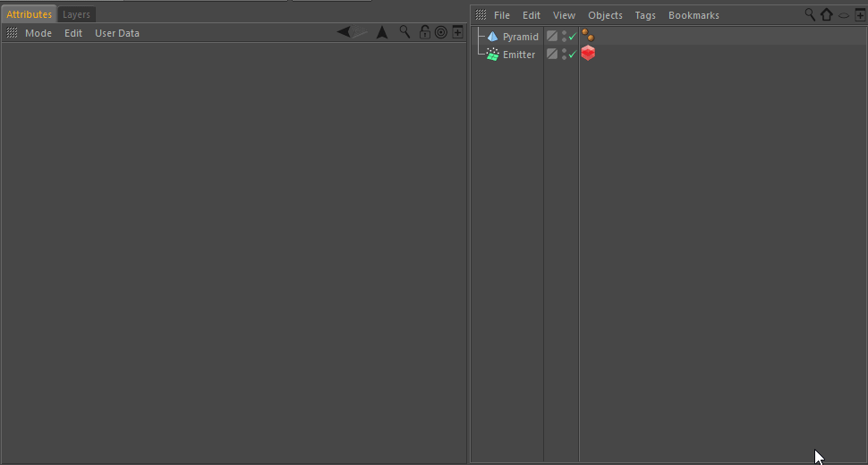868x465 pixels.
Task: Open the Tags menu
Action: [645, 15]
